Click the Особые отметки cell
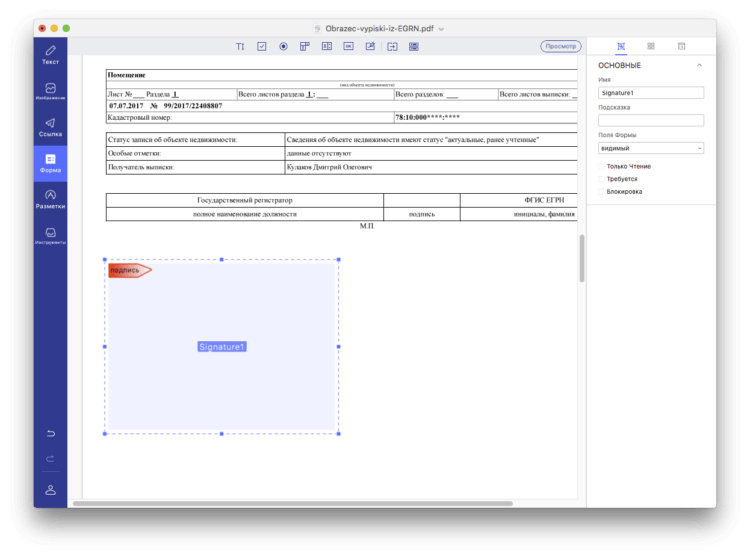 (195, 154)
